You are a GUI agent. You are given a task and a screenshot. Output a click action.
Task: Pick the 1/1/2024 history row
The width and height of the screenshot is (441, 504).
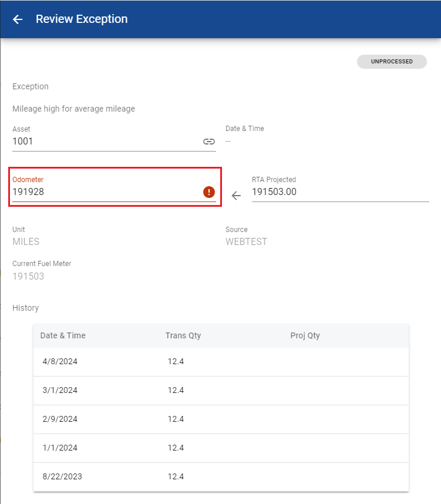(221, 448)
